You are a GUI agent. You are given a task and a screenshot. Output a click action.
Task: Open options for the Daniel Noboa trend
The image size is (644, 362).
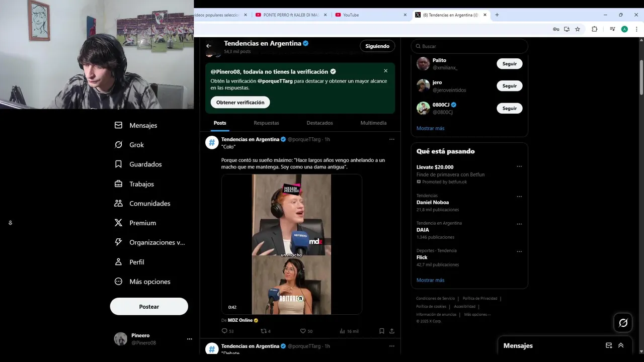519,197
